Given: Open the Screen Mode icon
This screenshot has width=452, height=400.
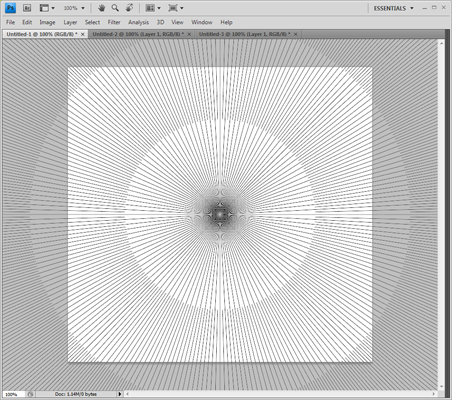Looking at the screenshot, I should point(176,8).
